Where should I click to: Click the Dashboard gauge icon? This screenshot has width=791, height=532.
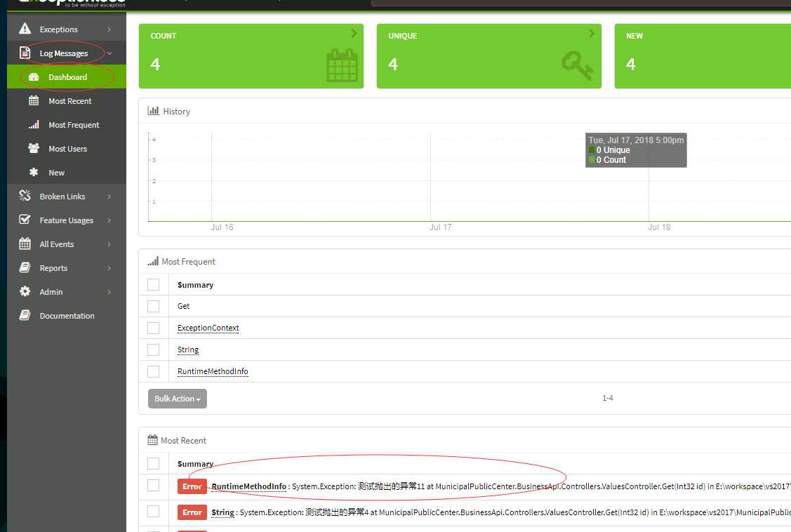[34, 77]
